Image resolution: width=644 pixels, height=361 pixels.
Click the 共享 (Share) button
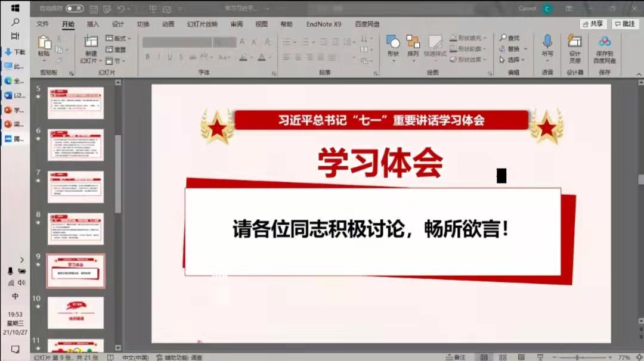[593, 24]
